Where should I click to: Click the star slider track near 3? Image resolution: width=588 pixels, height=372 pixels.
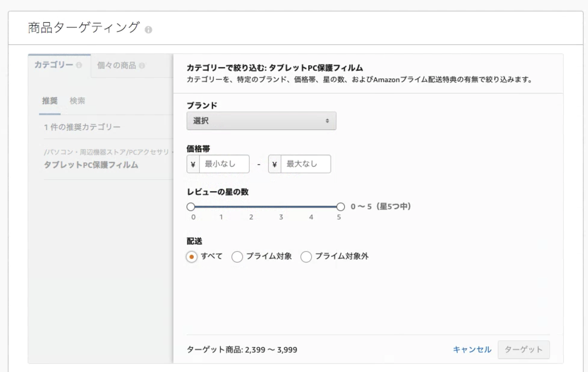click(x=281, y=207)
